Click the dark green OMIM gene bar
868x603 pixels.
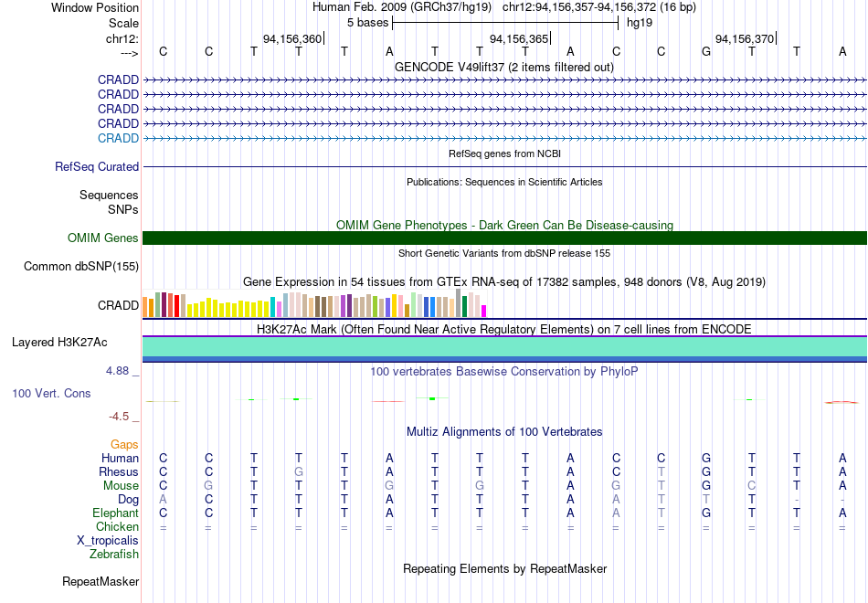(505, 238)
